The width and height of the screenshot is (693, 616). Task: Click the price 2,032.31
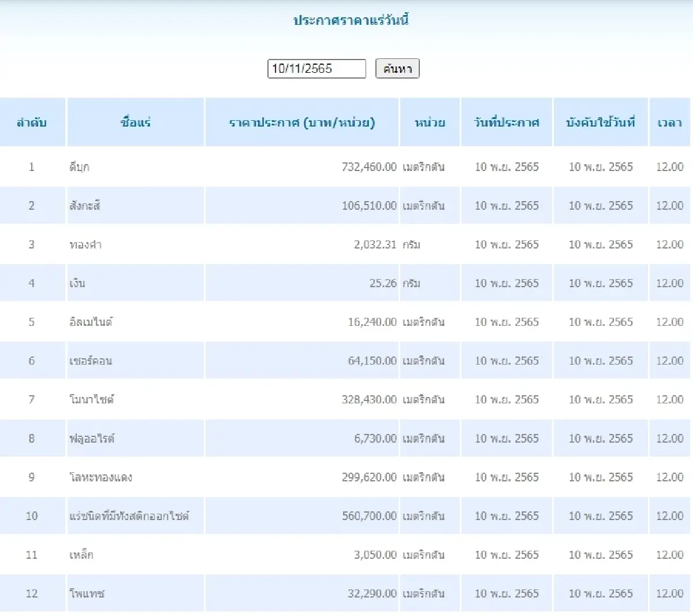375,244
